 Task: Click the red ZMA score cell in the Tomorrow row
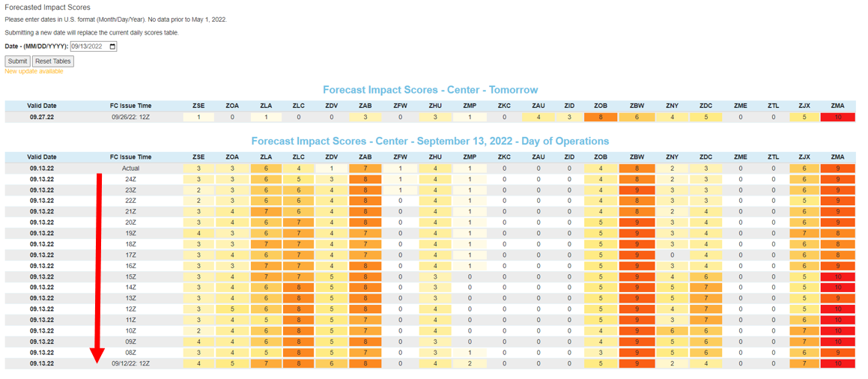pos(837,117)
